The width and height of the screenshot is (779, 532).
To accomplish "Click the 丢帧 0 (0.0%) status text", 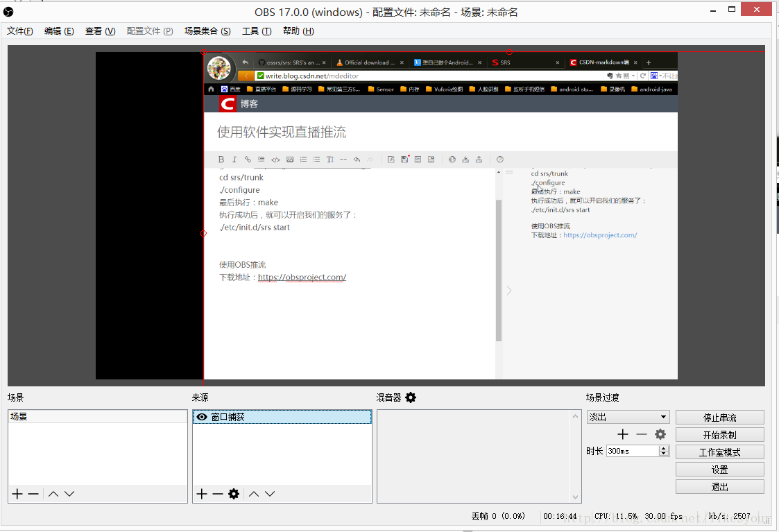I will (x=498, y=516).
